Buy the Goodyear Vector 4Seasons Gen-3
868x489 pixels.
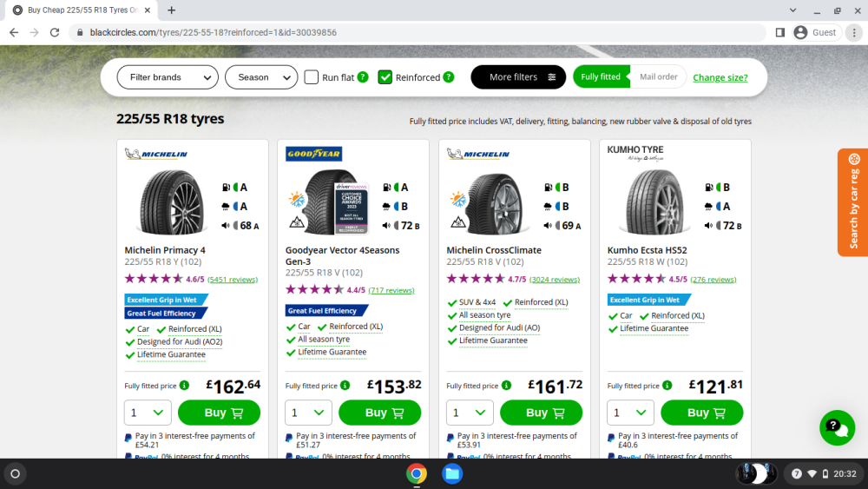(380, 413)
